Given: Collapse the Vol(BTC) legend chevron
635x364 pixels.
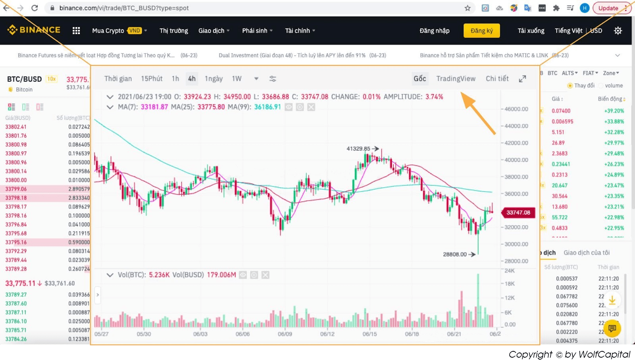Looking at the screenshot, I should 110,275.
